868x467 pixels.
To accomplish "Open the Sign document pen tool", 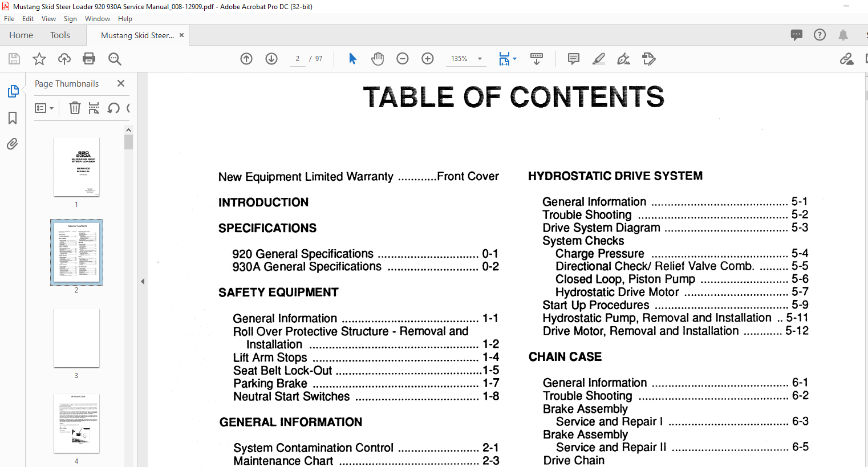I will [624, 59].
